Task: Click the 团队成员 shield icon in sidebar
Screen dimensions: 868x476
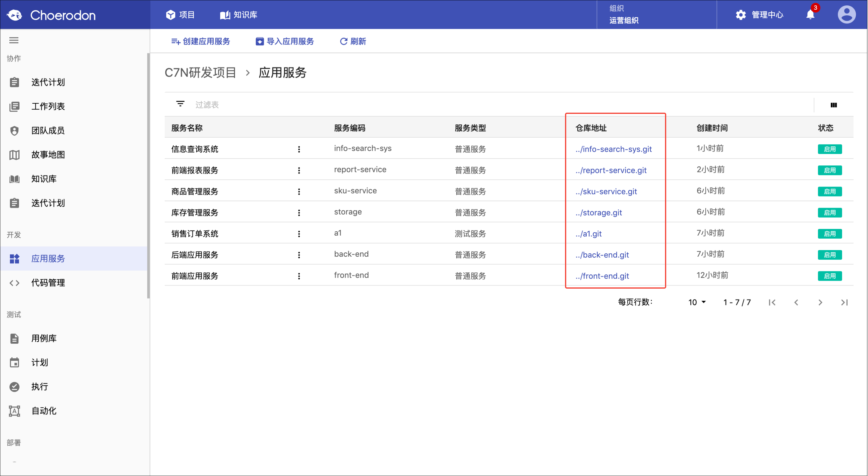Action: 14,130
